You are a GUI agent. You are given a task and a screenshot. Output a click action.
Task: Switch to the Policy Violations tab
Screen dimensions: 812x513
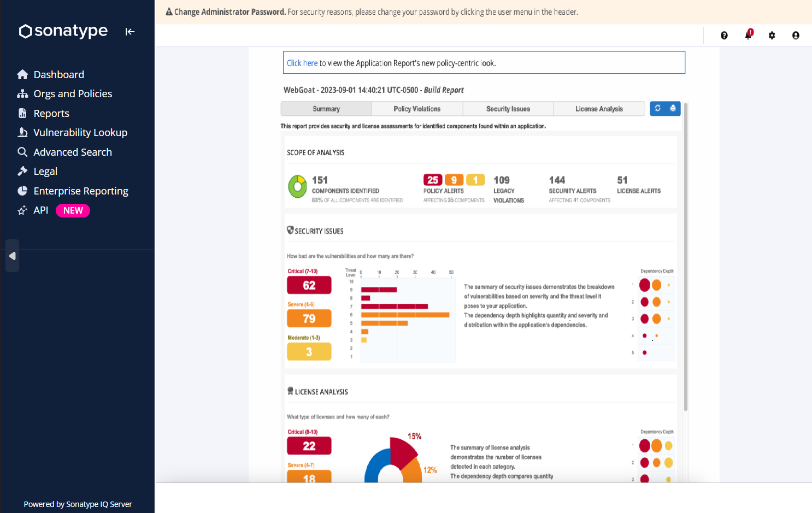(x=417, y=109)
